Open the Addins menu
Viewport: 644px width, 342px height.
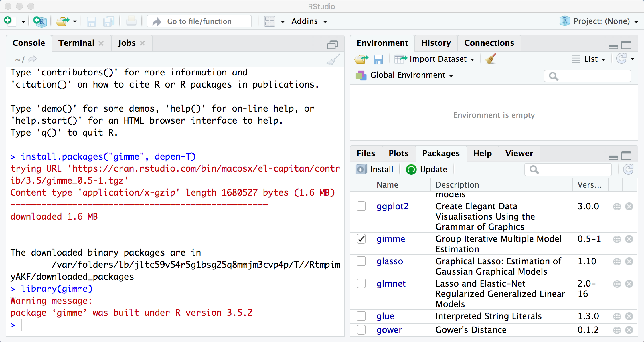(x=309, y=21)
